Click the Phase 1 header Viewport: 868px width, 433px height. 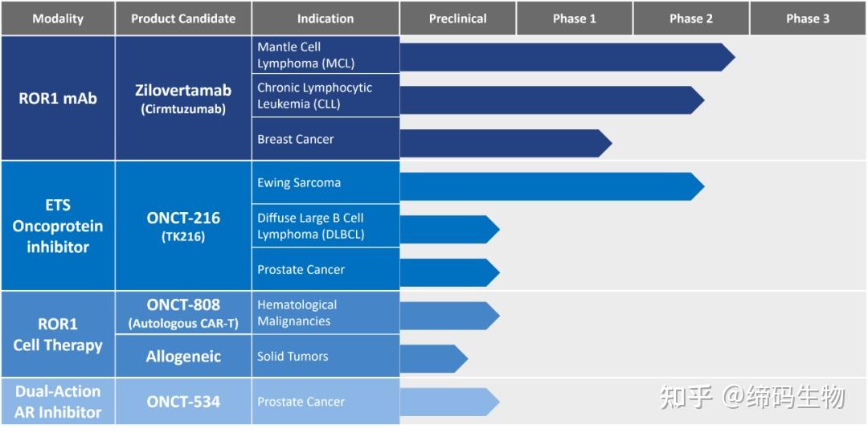[x=575, y=18]
